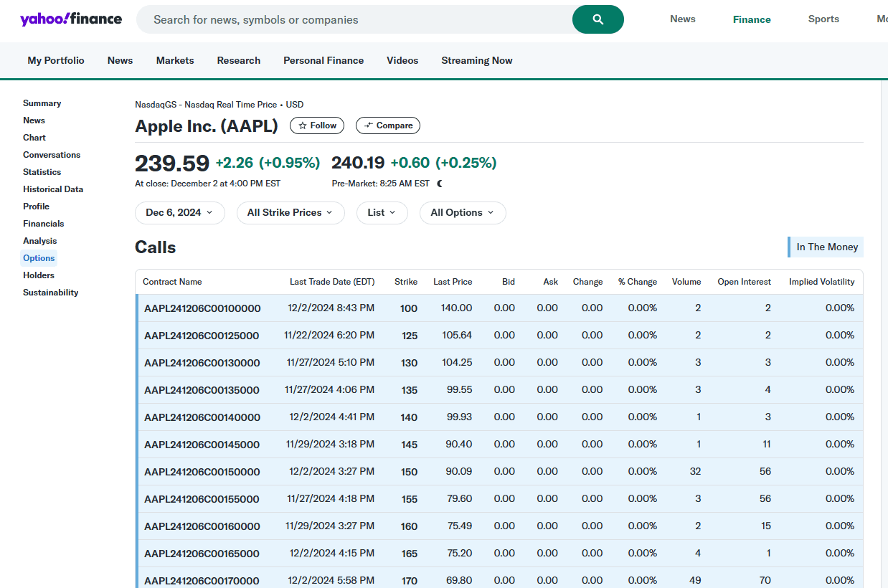The width and height of the screenshot is (888, 588).
Task: Go to Analysis in the sidebar
Action: 40,241
